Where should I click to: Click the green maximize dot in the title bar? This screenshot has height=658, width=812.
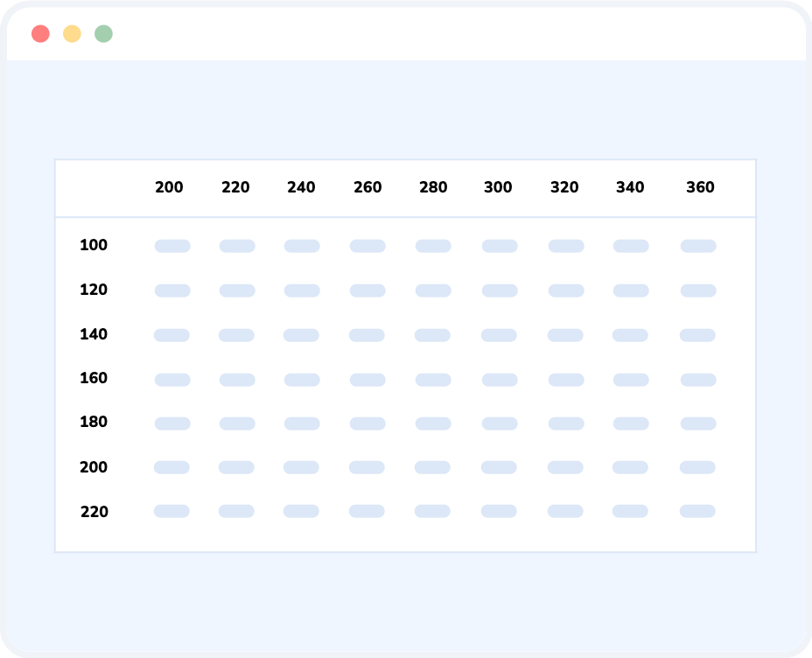click(103, 33)
